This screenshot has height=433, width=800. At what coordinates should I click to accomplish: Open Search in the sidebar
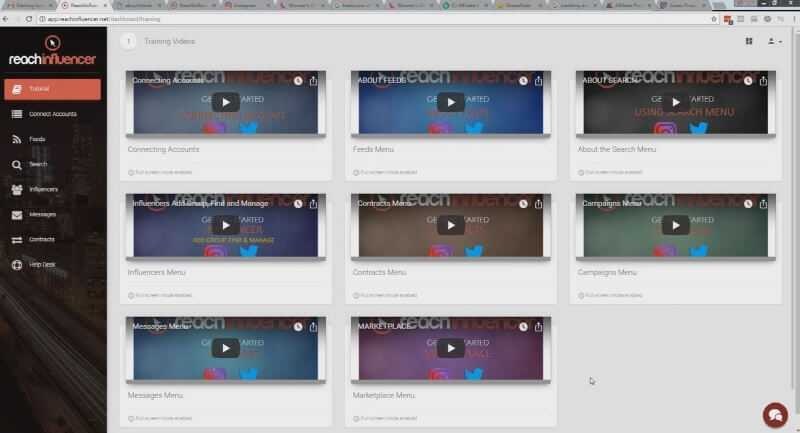52,164
